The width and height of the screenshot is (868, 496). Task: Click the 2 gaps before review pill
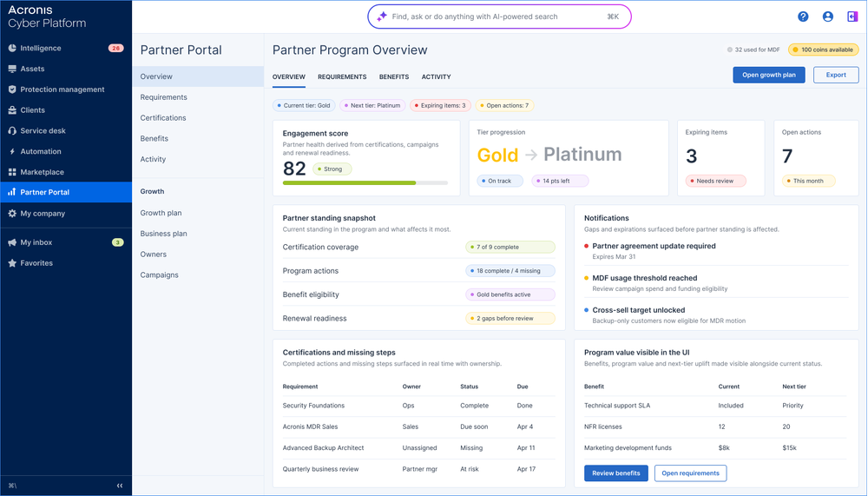(510, 319)
